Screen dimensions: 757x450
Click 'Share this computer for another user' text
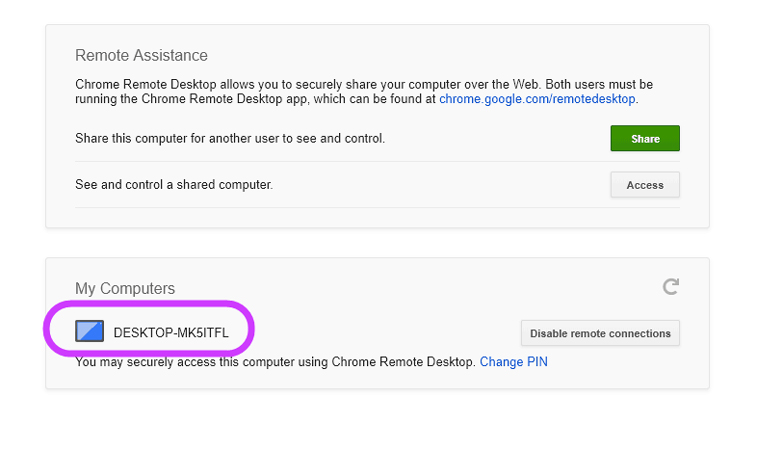230,139
